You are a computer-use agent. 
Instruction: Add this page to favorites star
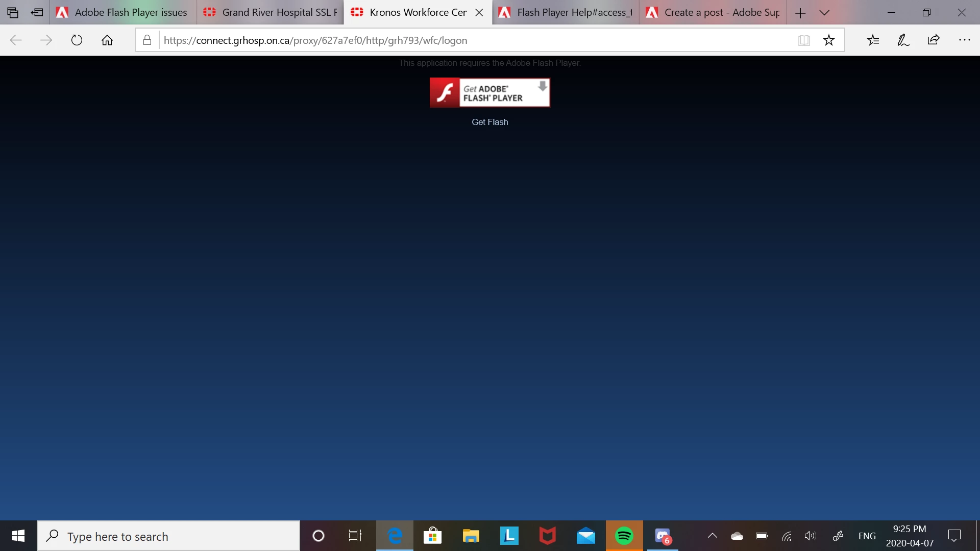(828, 40)
